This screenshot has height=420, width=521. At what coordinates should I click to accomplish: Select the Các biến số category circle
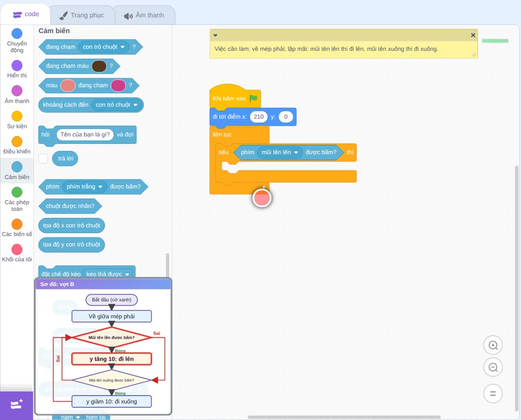[x=17, y=224]
